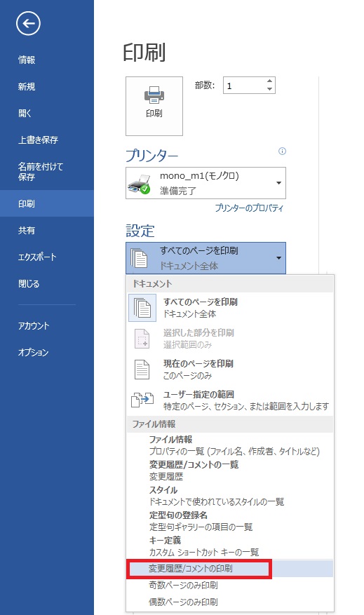
Task: Click the printer info icon
Action: (282, 151)
